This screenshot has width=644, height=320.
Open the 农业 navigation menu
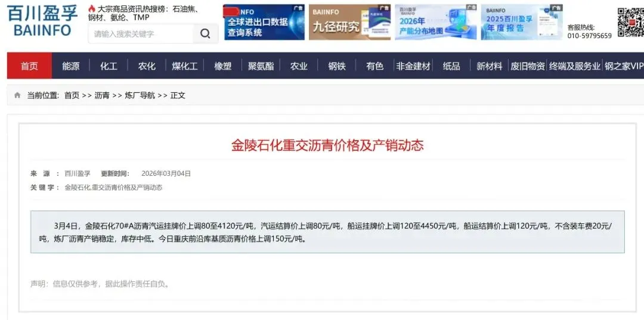299,66
